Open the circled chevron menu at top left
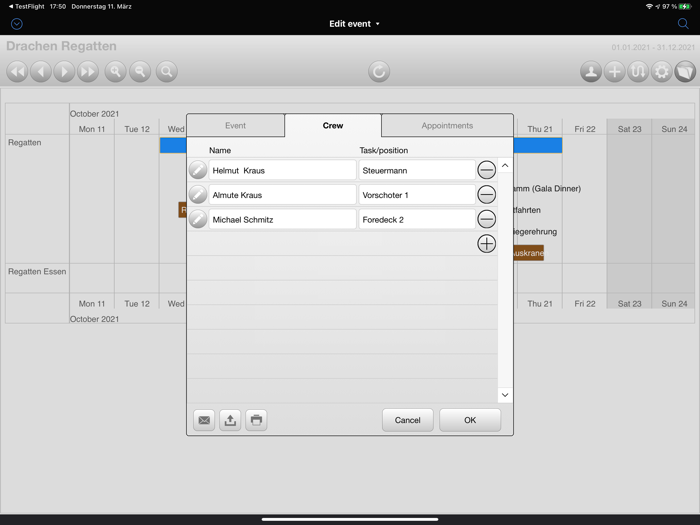The image size is (700, 525). pyautogui.click(x=17, y=24)
